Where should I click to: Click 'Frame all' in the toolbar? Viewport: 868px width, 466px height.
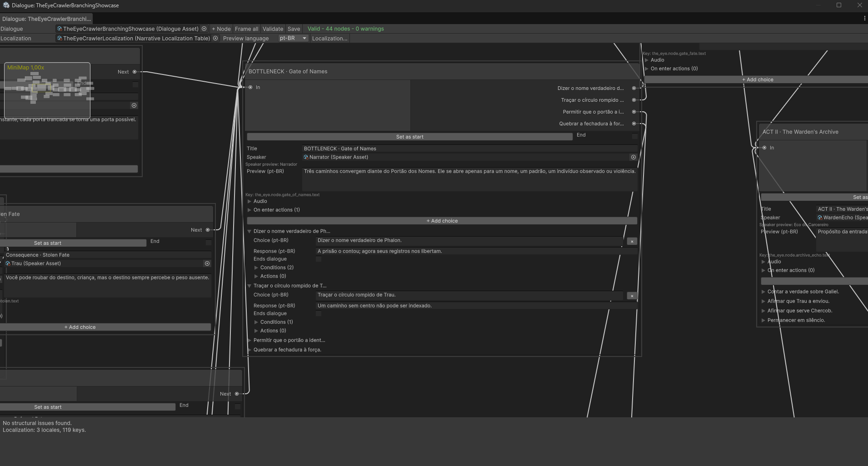click(x=246, y=29)
